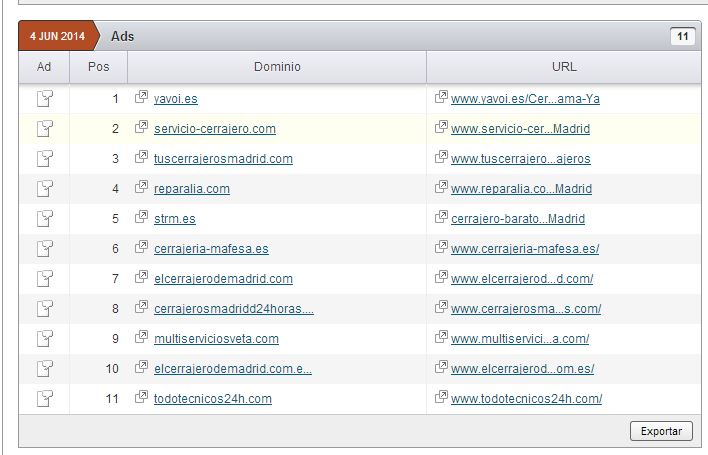
Task: Click the ads count badge showing 11
Action: click(683, 36)
